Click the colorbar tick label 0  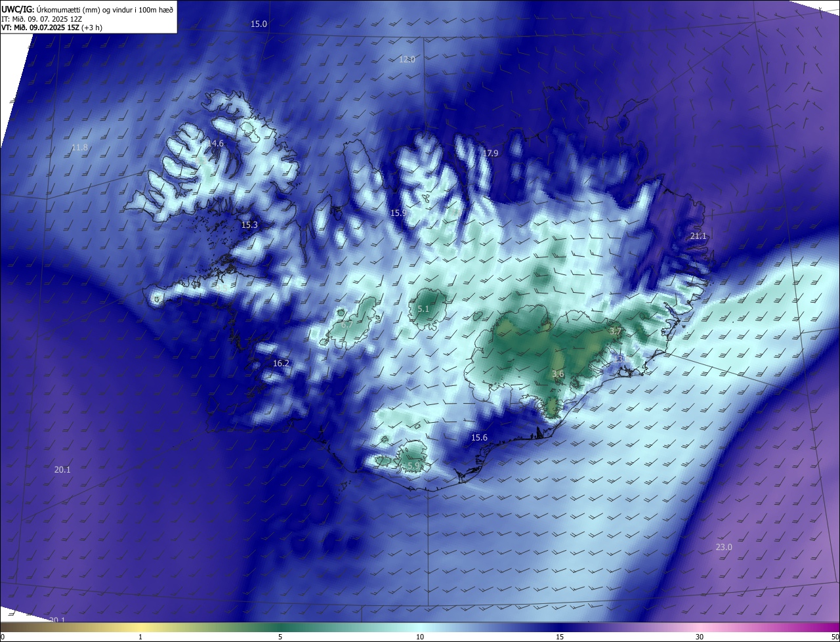tap(2, 637)
